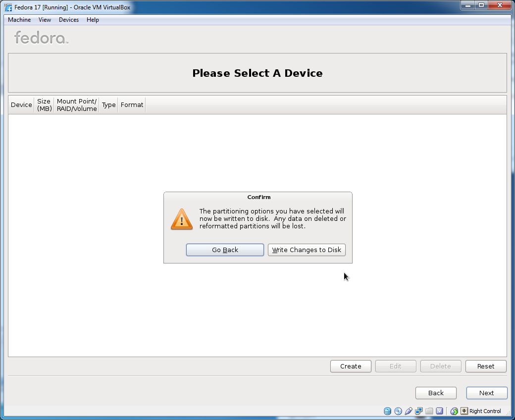This screenshot has height=420, width=515.
Task: Click the Type column header
Action: (108, 105)
